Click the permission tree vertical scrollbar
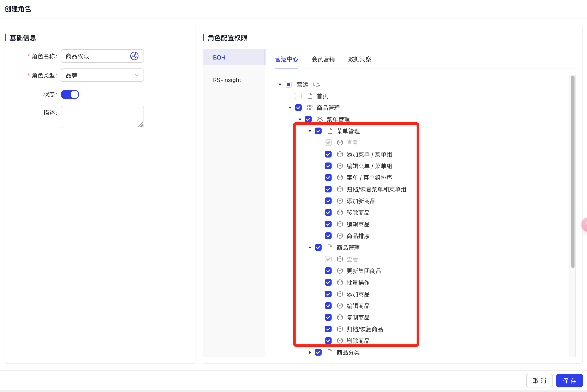Viewport: 587px width, 392px height. 573,172
